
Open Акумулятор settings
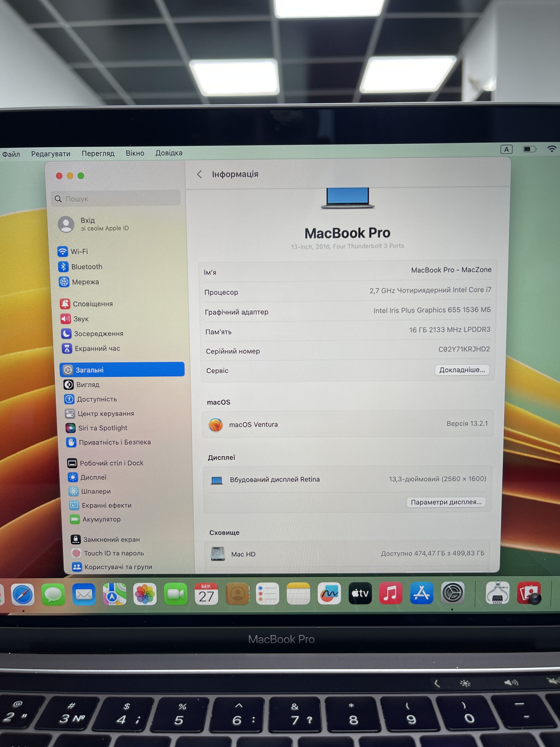(x=95, y=519)
